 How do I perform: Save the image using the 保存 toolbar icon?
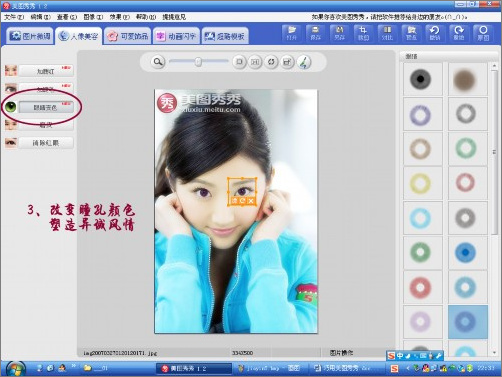[x=315, y=33]
